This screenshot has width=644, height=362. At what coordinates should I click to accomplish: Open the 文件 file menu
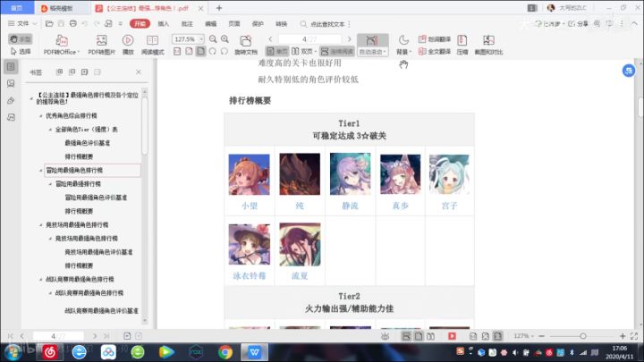point(22,24)
